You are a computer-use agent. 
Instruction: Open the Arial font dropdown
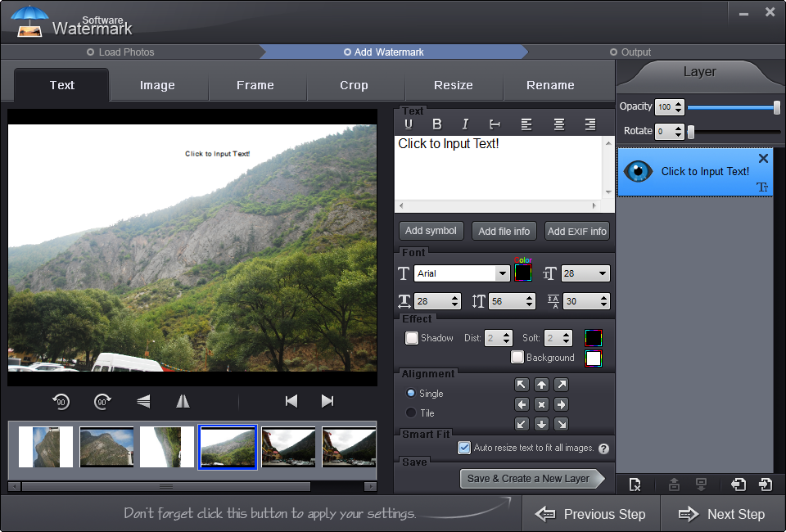(462, 273)
